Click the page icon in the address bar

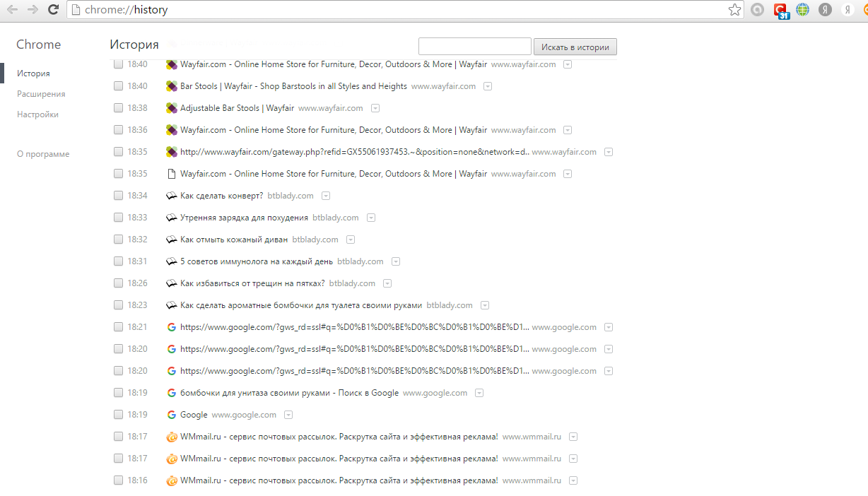click(x=76, y=10)
